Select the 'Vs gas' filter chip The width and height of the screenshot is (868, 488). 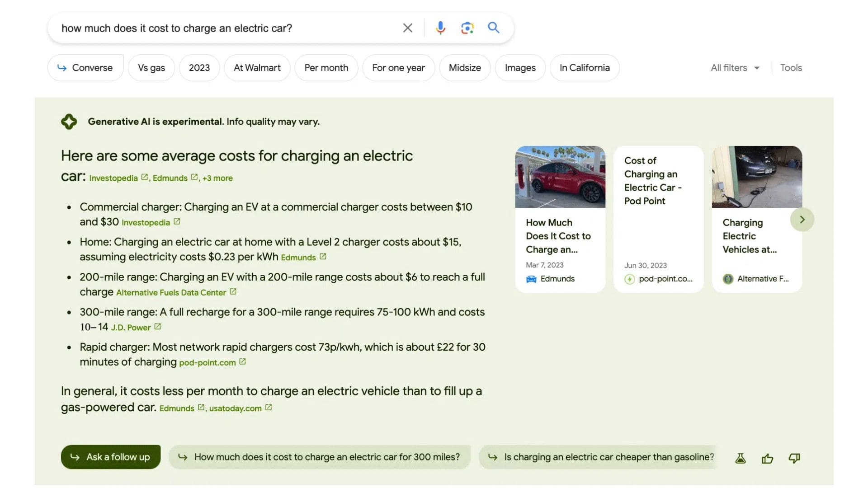(151, 68)
